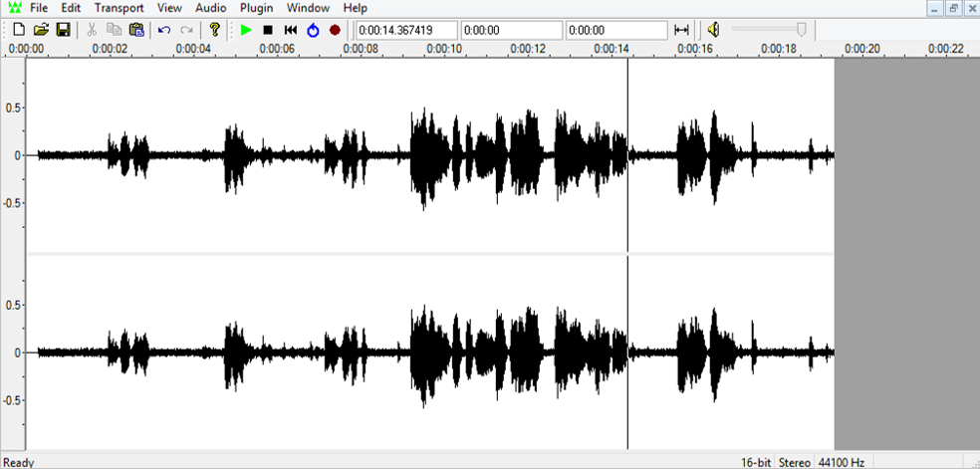Click the green application logo icon
The width and height of the screenshot is (980, 469).
(15, 8)
